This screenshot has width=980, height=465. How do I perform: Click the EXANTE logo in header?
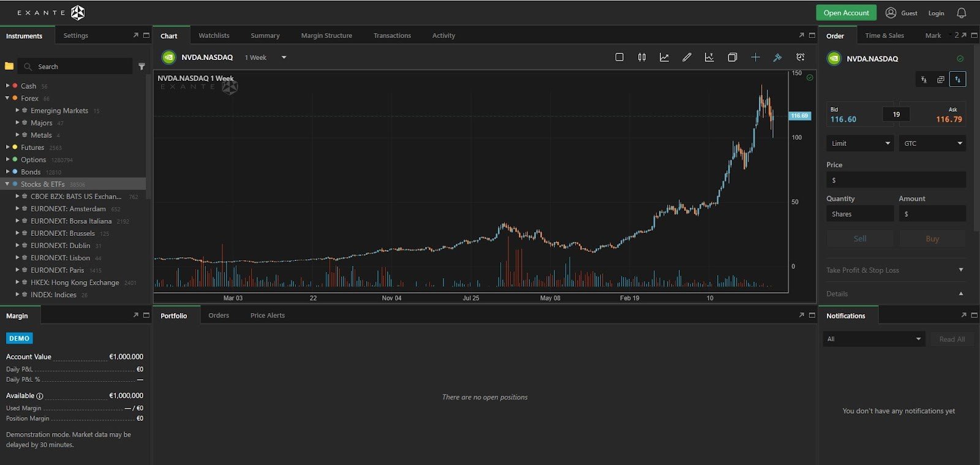point(51,12)
